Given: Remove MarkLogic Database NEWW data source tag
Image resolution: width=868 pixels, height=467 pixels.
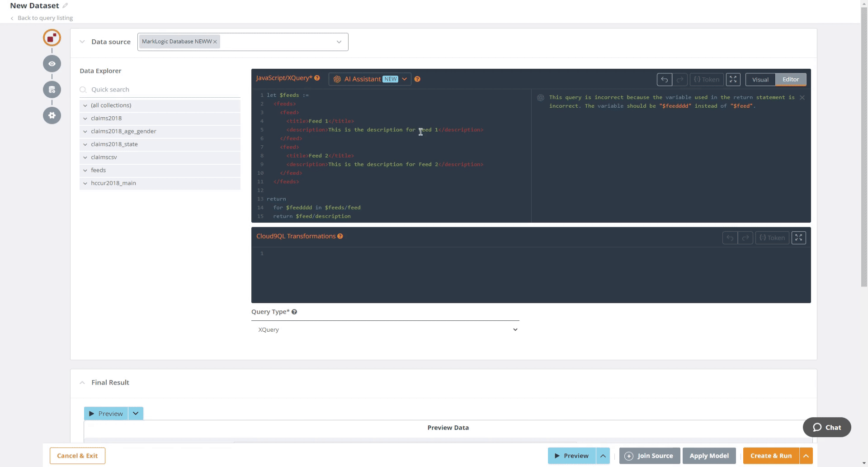Looking at the screenshot, I should (x=215, y=42).
